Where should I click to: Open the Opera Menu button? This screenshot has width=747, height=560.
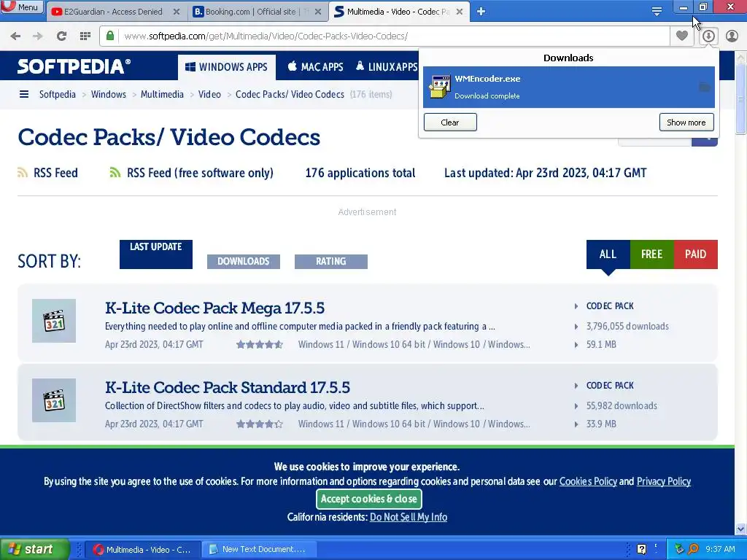pos(22,7)
